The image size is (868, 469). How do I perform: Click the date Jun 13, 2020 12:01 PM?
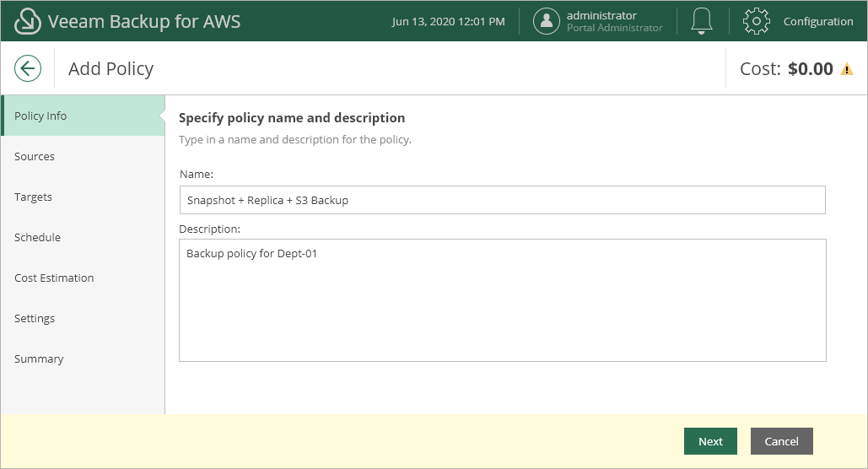tap(449, 22)
